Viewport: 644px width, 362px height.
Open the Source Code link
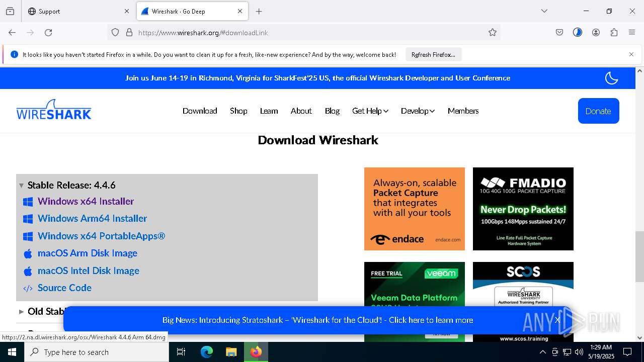(64, 288)
